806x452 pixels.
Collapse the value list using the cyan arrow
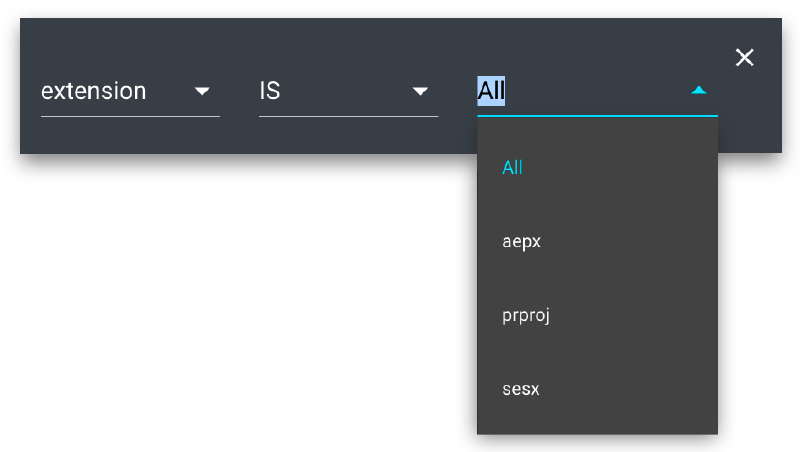[699, 90]
